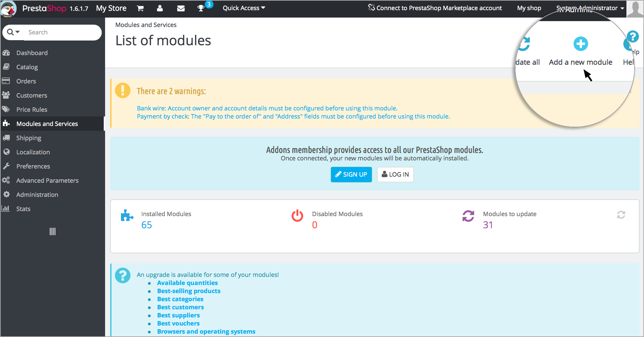Click the Modules to update count 31
The width and height of the screenshot is (644, 337).
[x=488, y=225]
